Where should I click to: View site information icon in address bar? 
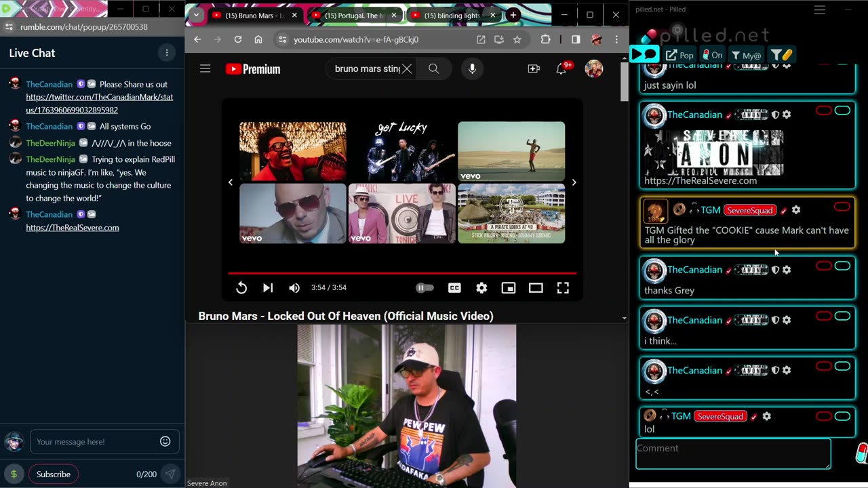pos(282,40)
